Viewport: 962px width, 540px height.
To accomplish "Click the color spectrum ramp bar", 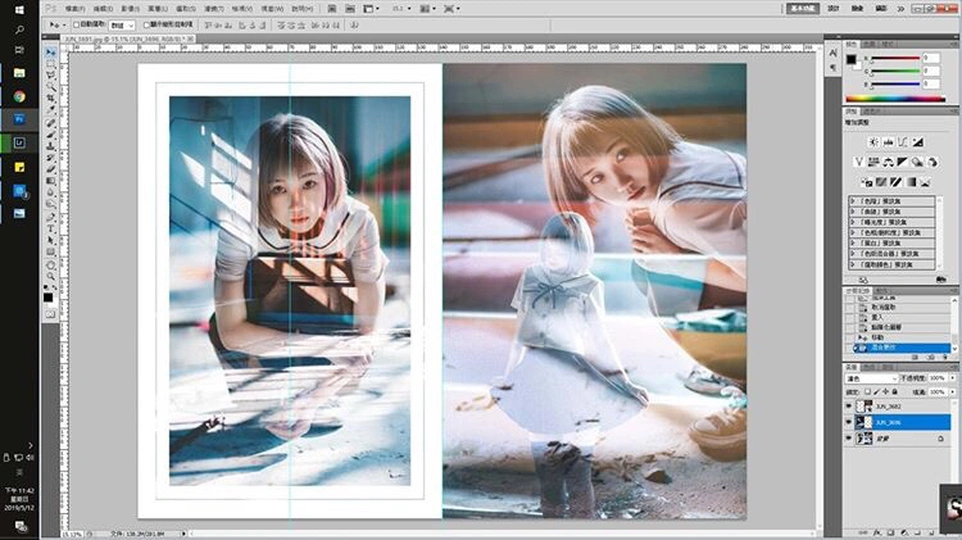I will point(894,98).
